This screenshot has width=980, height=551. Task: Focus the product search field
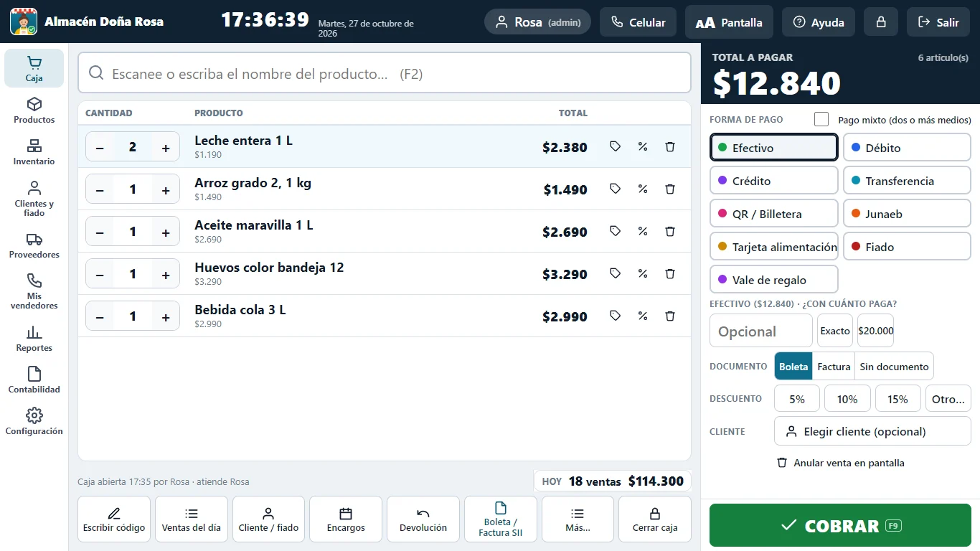tap(385, 73)
